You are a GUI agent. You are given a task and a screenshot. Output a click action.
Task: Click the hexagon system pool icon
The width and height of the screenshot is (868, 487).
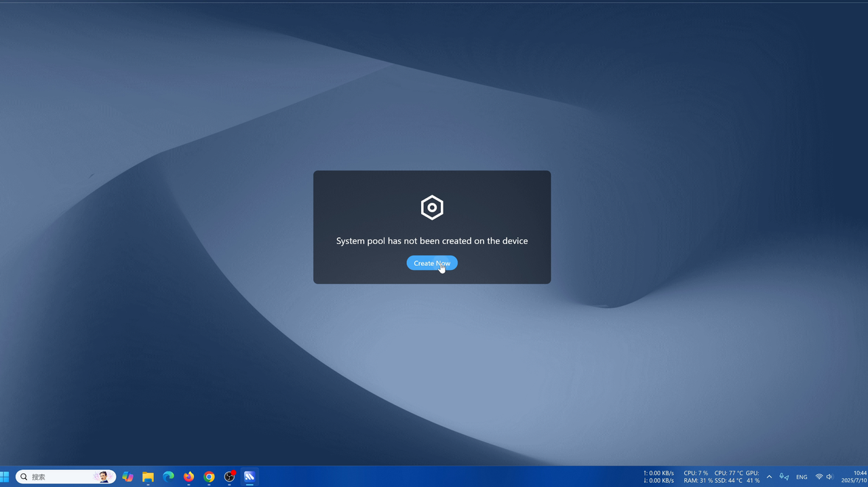pyautogui.click(x=432, y=208)
